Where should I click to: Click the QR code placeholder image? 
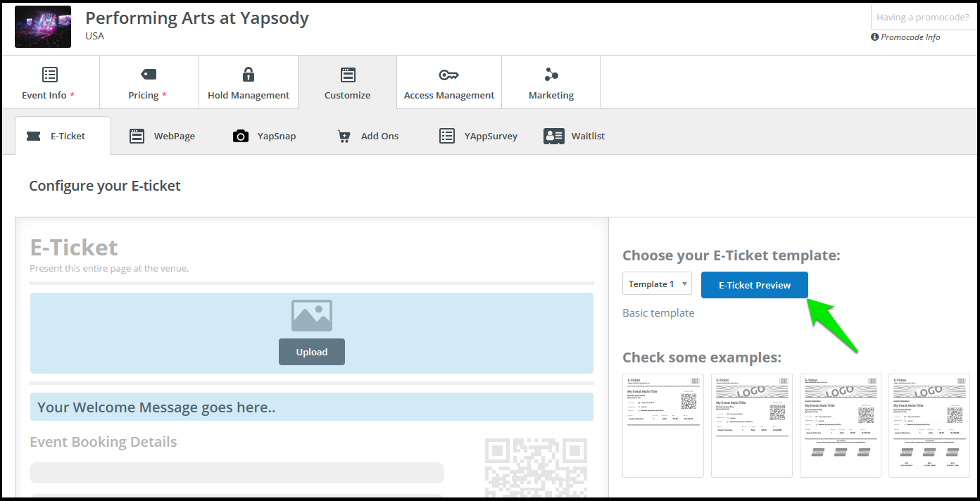pyautogui.click(x=536, y=467)
